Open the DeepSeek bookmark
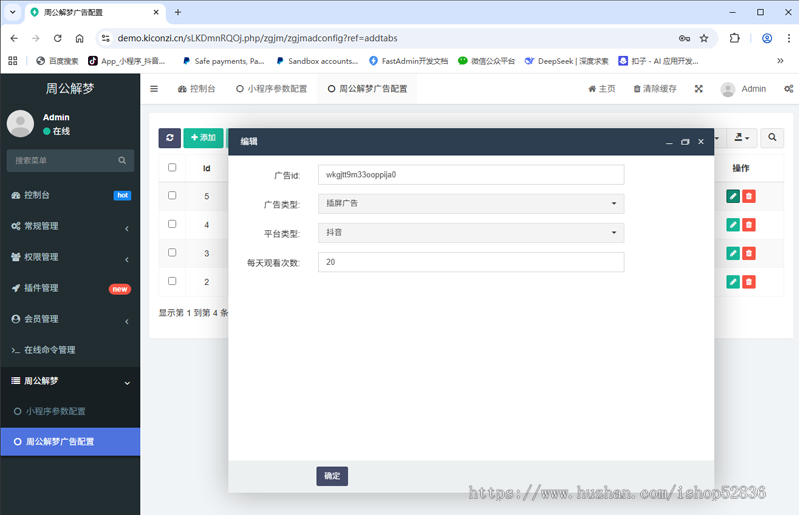Image resolution: width=799 pixels, height=515 pixels. [x=567, y=61]
